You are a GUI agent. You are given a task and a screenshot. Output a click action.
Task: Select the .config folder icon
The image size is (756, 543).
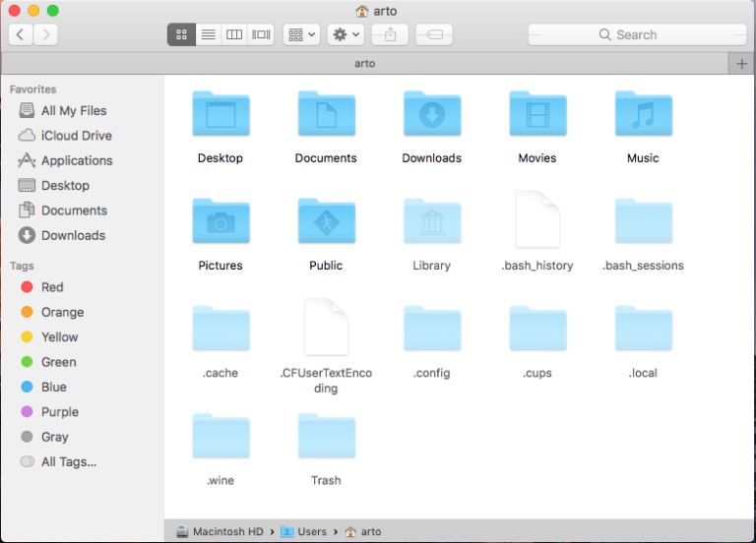(x=432, y=329)
